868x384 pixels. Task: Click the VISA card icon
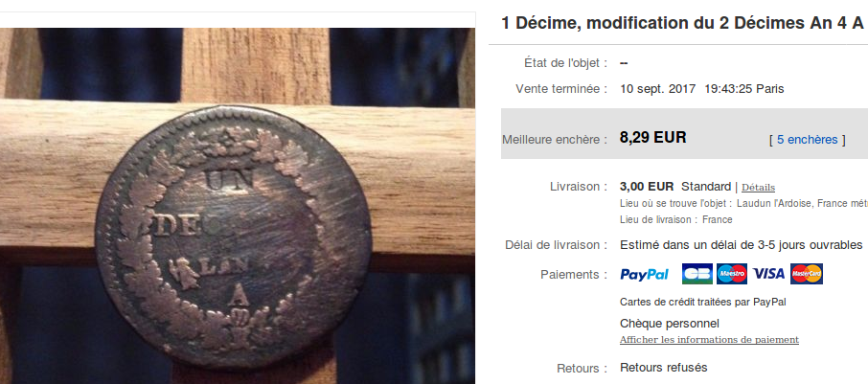(x=768, y=274)
